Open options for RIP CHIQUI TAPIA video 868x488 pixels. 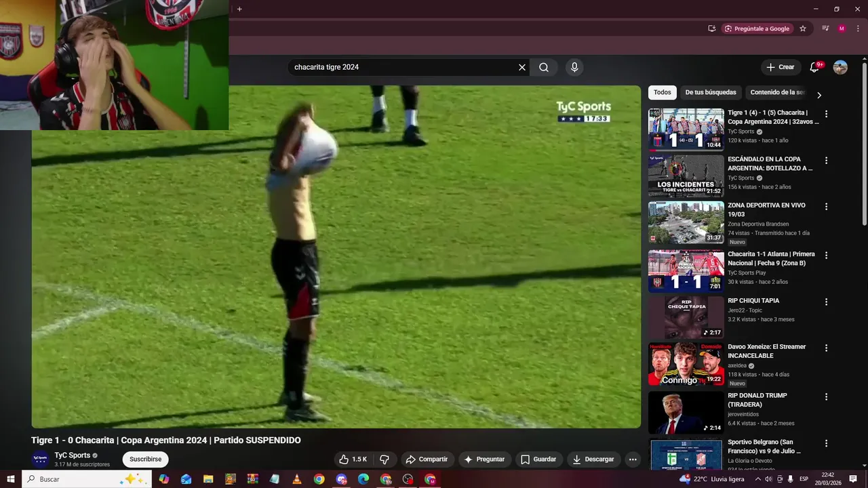pyautogui.click(x=826, y=302)
